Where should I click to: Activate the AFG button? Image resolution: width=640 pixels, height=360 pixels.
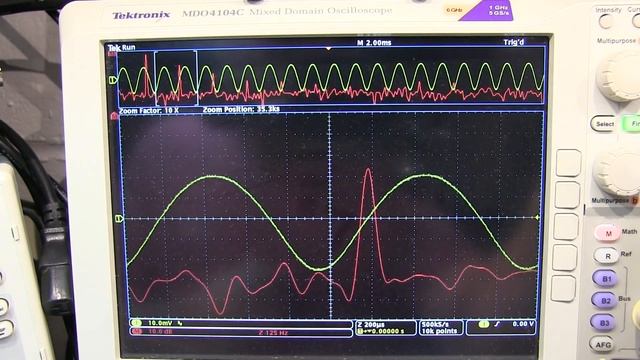tap(603, 344)
